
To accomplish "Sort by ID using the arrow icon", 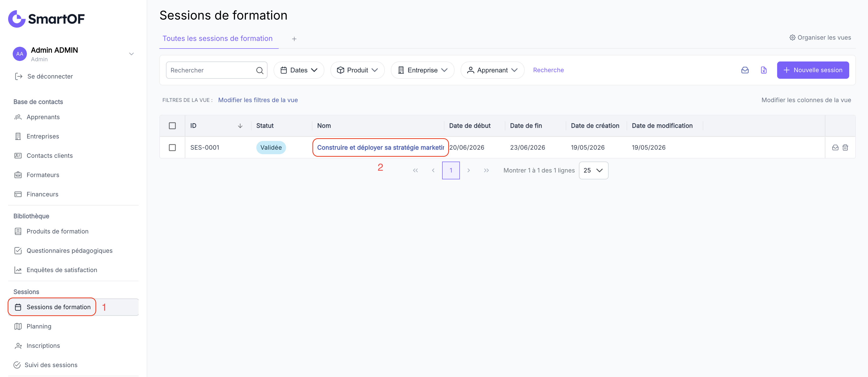I will click(240, 126).
